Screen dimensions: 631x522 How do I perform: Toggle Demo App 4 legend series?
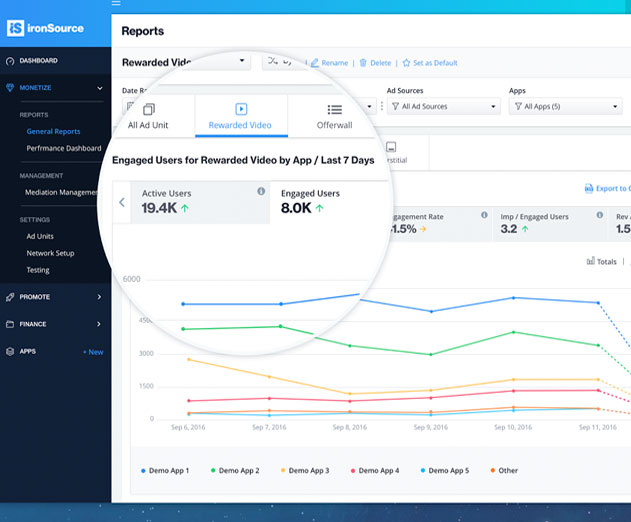[375, 470]
